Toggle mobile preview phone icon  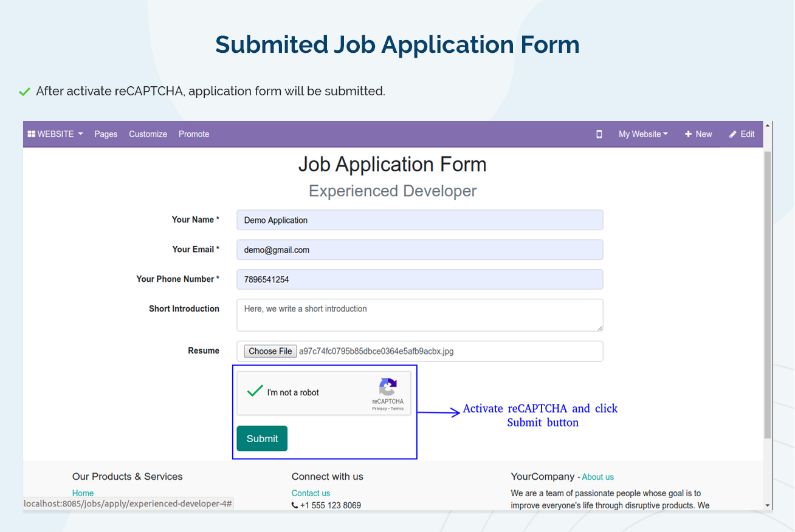599,134
